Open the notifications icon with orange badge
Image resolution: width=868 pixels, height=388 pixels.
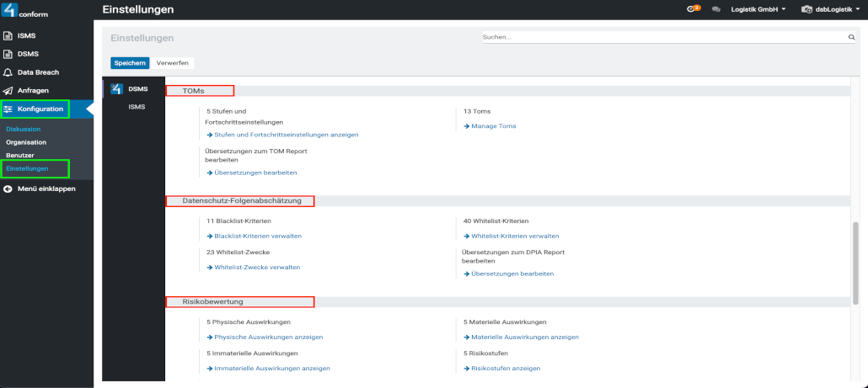click(694, 9)
